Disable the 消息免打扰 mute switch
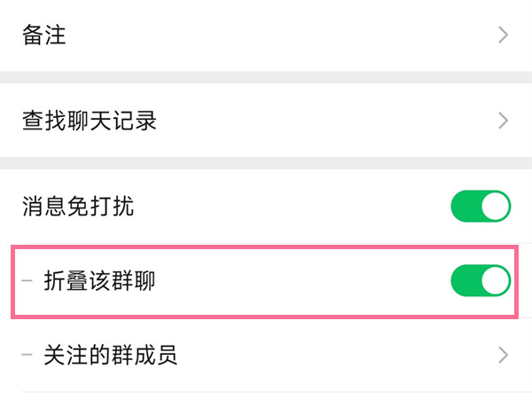The width and height of the screenshot is (532, 399). coord(481,207)
